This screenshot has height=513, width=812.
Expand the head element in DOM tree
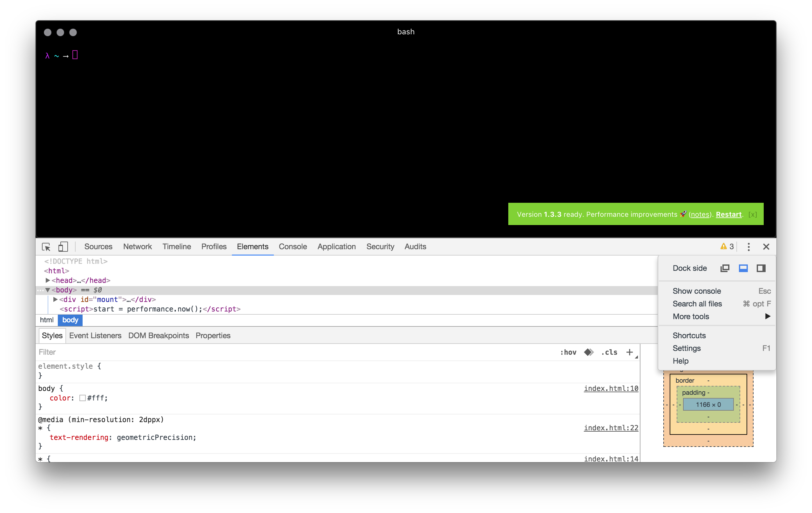point(48,280)
